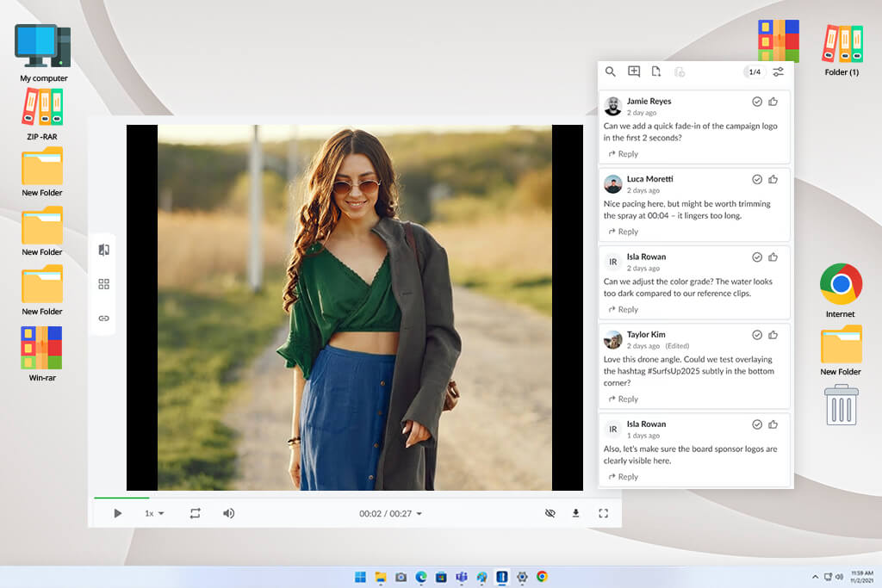
Task: Click the video frame preview
Action: point(354,307)
